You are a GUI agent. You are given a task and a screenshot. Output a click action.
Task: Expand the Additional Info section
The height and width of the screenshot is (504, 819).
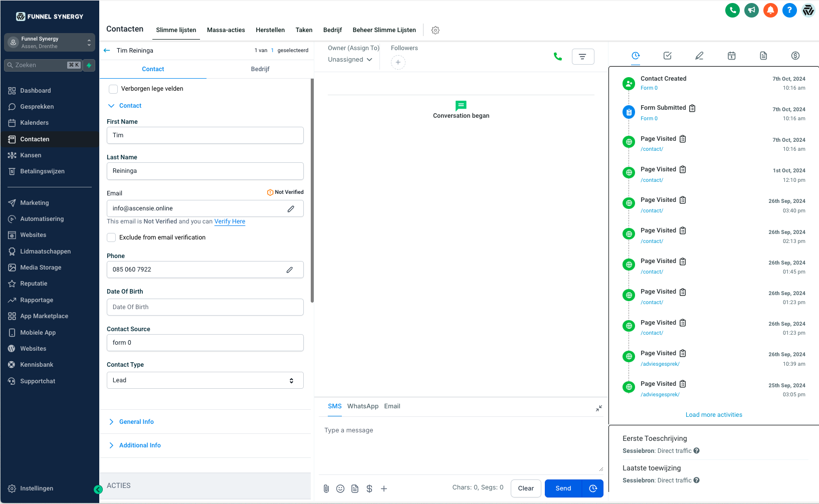(x=140, y=445)
